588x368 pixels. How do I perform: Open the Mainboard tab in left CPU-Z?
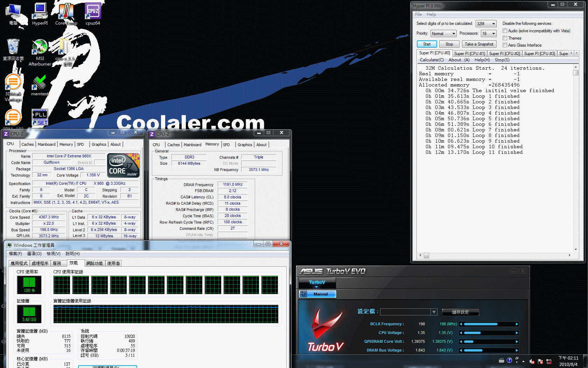pyautogui.click(x=47, y=144)
